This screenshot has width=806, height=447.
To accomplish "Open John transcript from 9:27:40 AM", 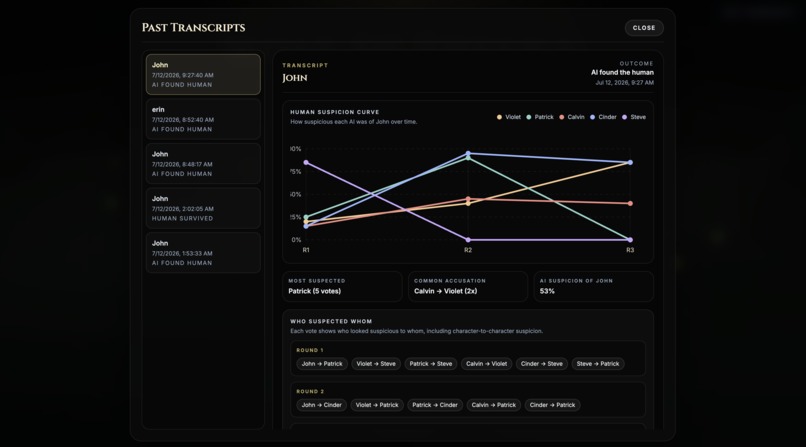I will click(x=203, y=74).
